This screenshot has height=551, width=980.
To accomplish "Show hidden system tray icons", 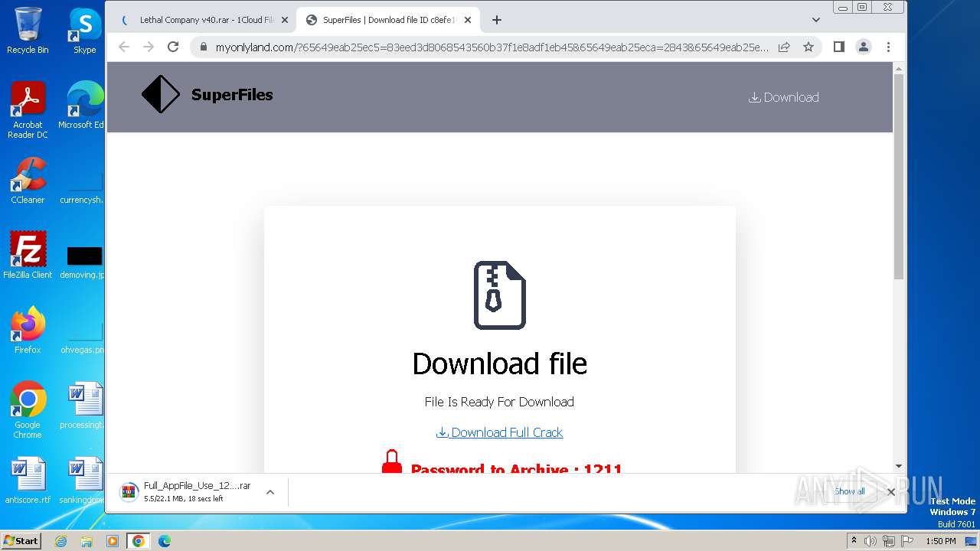I will (x=854, y=540).
